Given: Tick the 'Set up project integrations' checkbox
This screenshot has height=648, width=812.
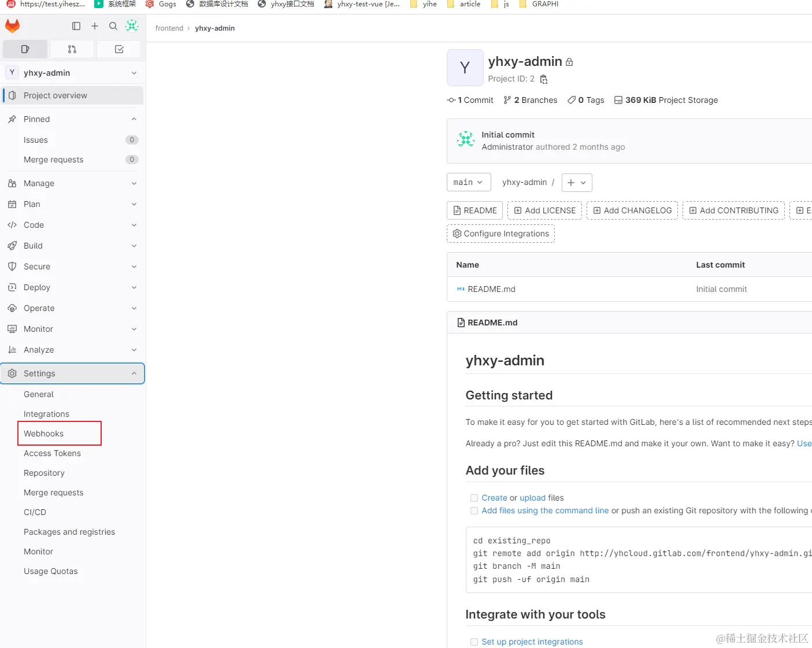Looking at the screenshot, I should click(x=474, y=642).
